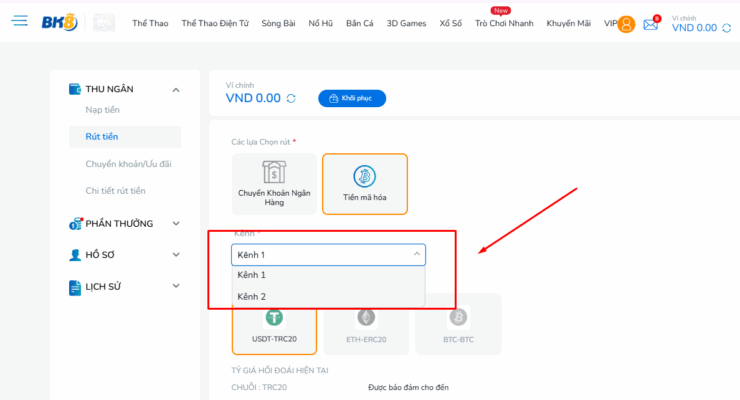Refresh the Ví chính balance in panel
Screen dimensions: 740x400
[x=291, y=98]
